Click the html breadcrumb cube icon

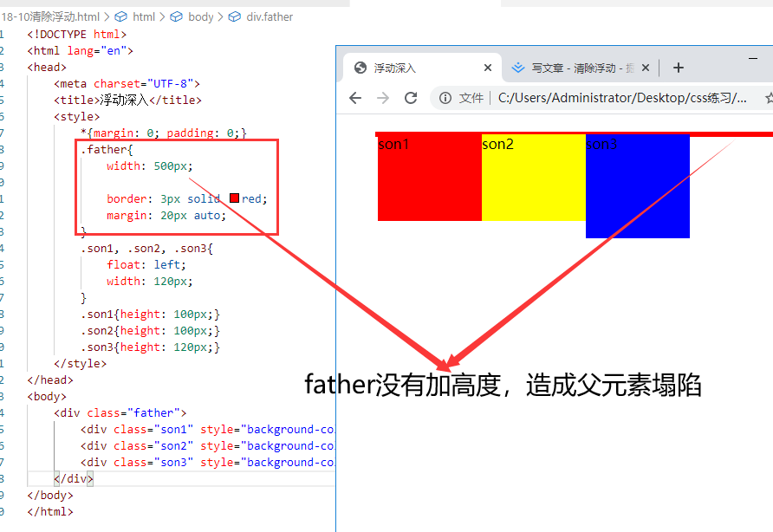coord(120,16)
